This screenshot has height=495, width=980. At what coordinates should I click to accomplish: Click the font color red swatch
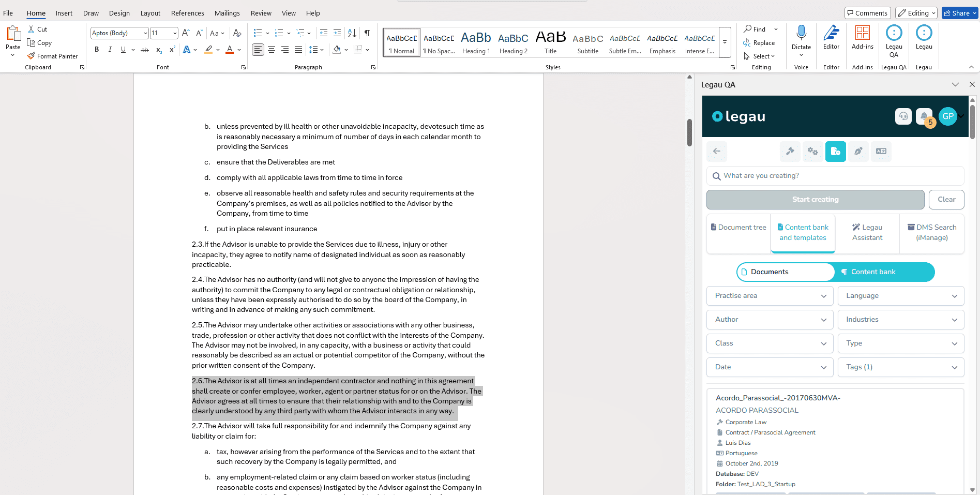click(230, 50)
